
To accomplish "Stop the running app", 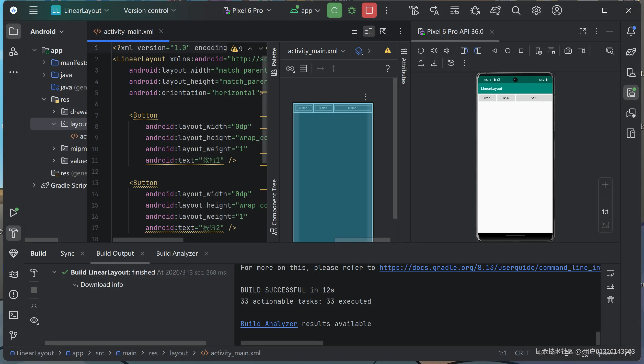I will point(369,10).
